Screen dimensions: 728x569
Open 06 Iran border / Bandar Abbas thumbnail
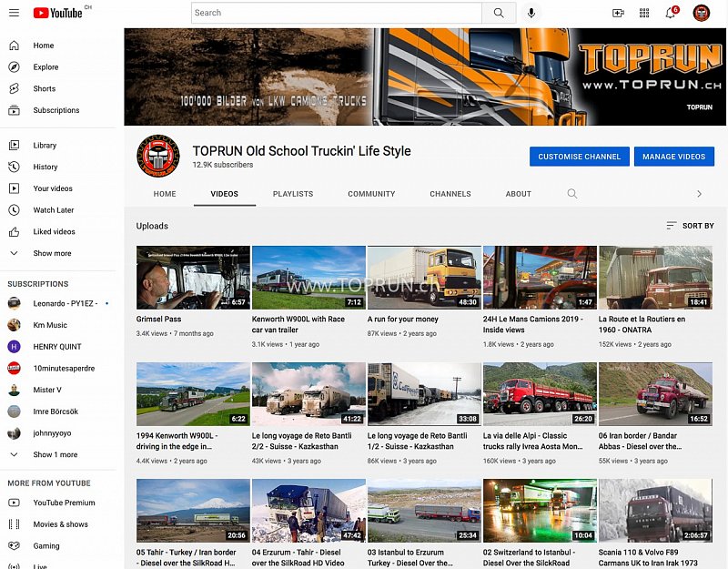655,394
